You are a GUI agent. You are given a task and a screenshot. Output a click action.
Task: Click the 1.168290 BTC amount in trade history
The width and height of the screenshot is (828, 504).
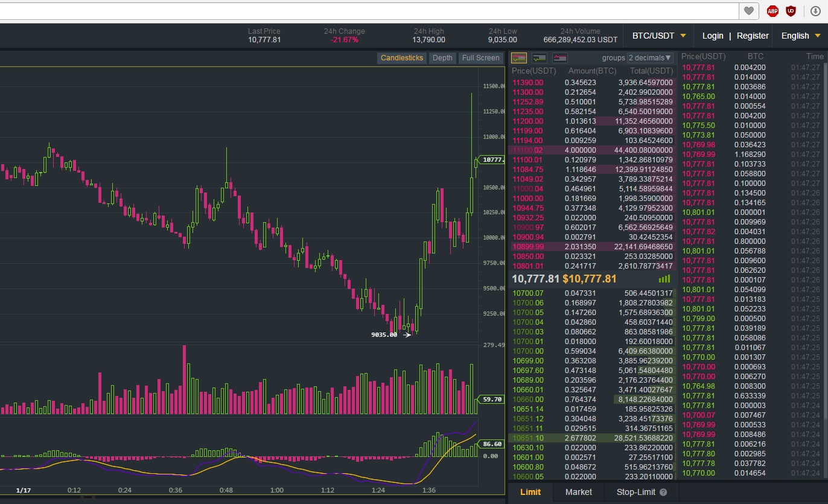pyautogui.click(x=750, y=155)
